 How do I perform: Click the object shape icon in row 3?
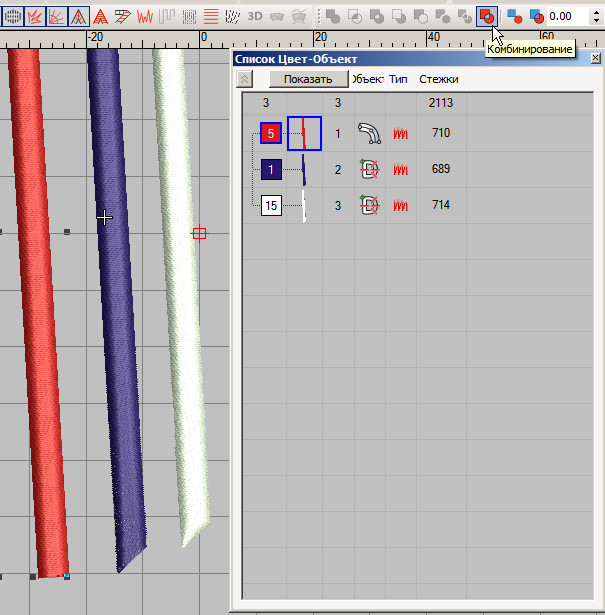[x=369, y=206]
